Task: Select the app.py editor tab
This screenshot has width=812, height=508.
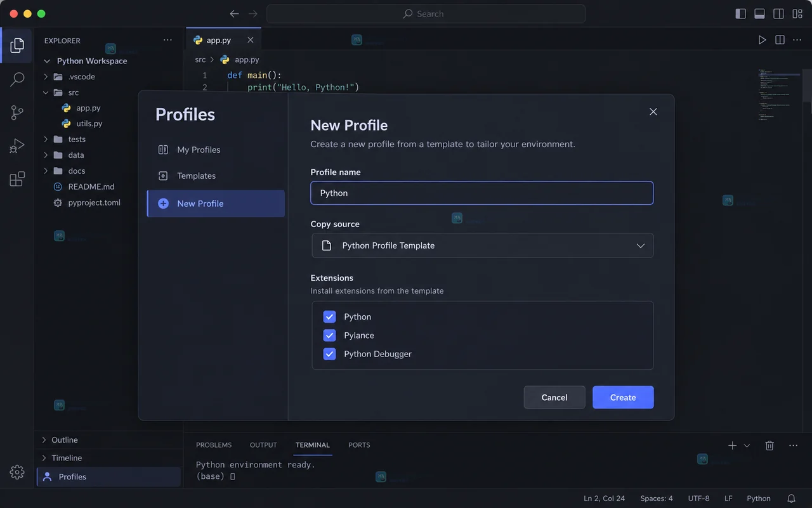Action: [x=223, y=40]
